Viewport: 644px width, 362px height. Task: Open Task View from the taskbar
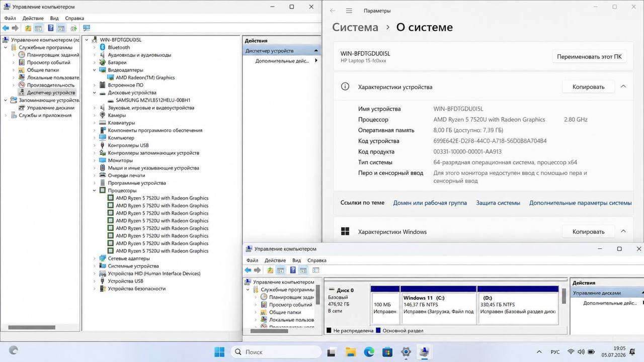(332, 352)
